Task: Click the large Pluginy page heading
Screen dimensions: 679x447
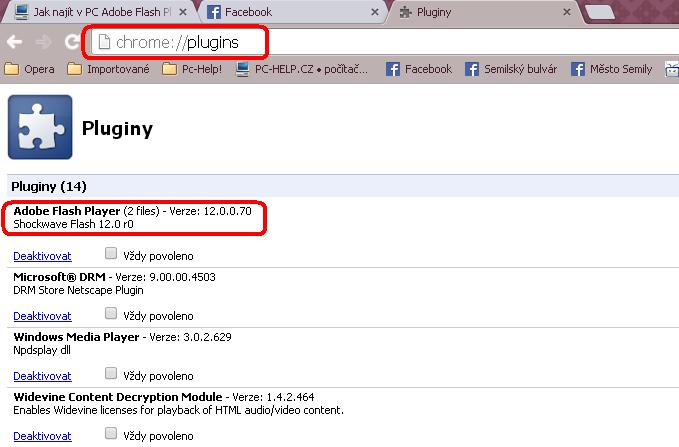Action: [x=117, y=129]
